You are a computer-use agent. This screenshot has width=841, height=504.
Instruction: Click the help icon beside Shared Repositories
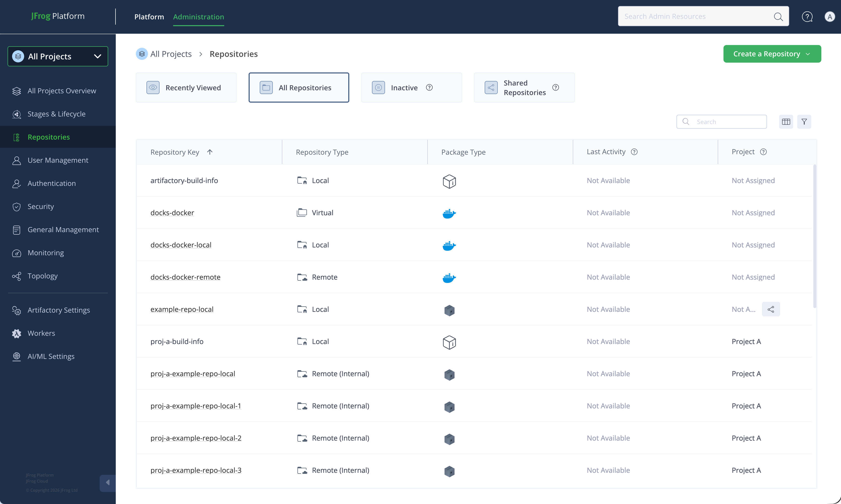tap(556, 88)
